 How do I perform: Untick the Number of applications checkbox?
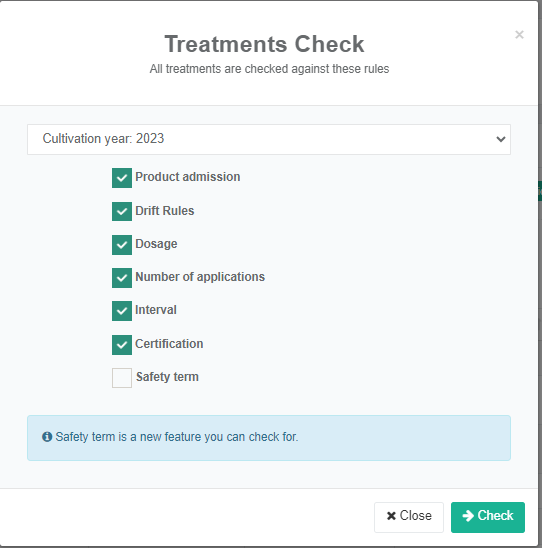click(122, 278)
